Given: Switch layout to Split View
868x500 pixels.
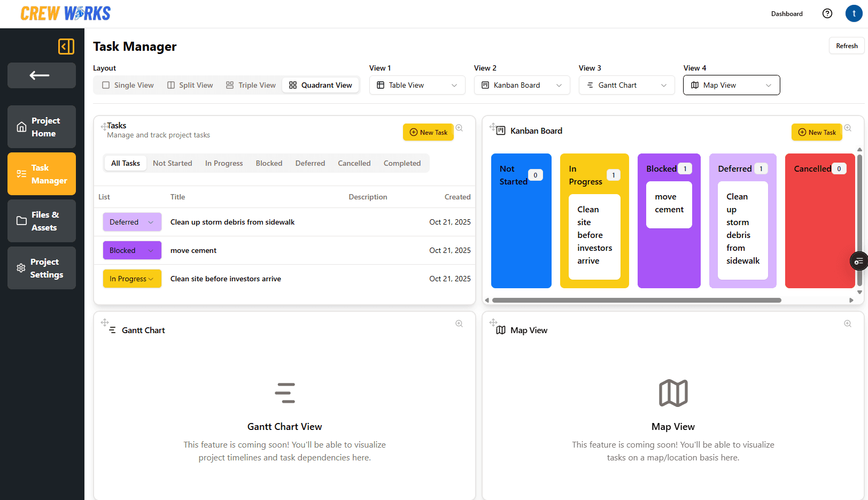Looking at the screenshot, I should [190, 85].
